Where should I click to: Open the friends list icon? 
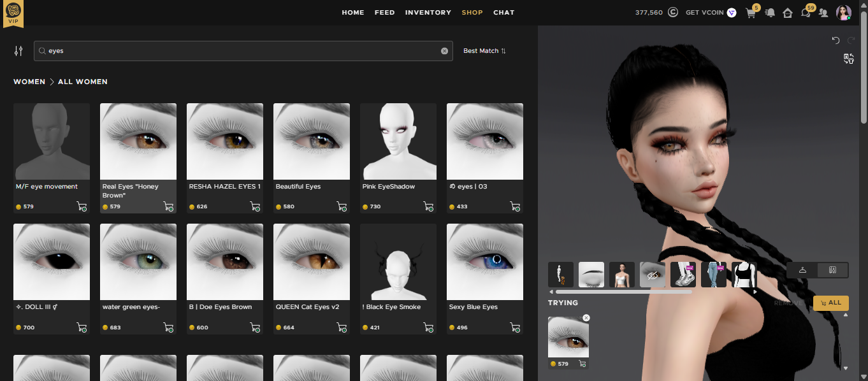823,13
